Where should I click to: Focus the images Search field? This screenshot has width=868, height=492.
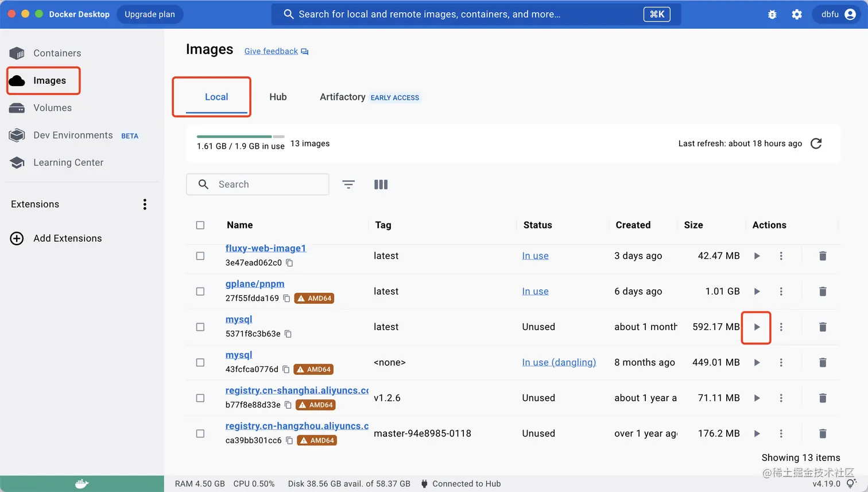point(258,184)
